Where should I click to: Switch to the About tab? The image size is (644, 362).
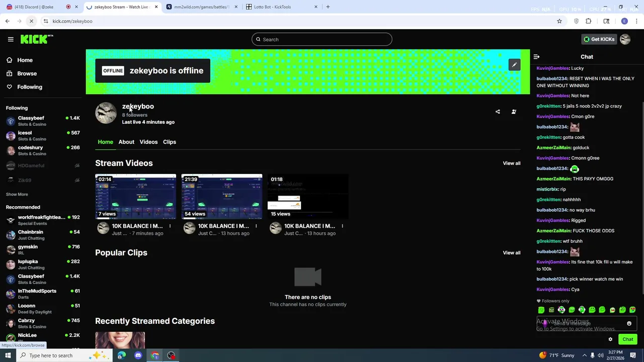pyautogui.click(x=126, y=142)
